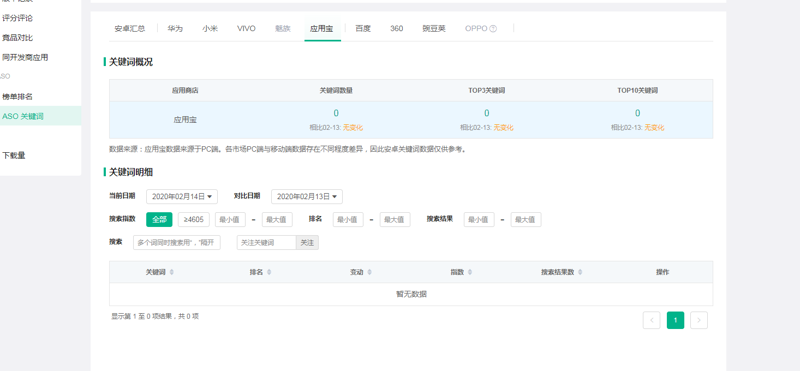Select the ≥4605 search index filter
Image resolution: width=800 pixels, height=371 pixels.
pos(194,220)
